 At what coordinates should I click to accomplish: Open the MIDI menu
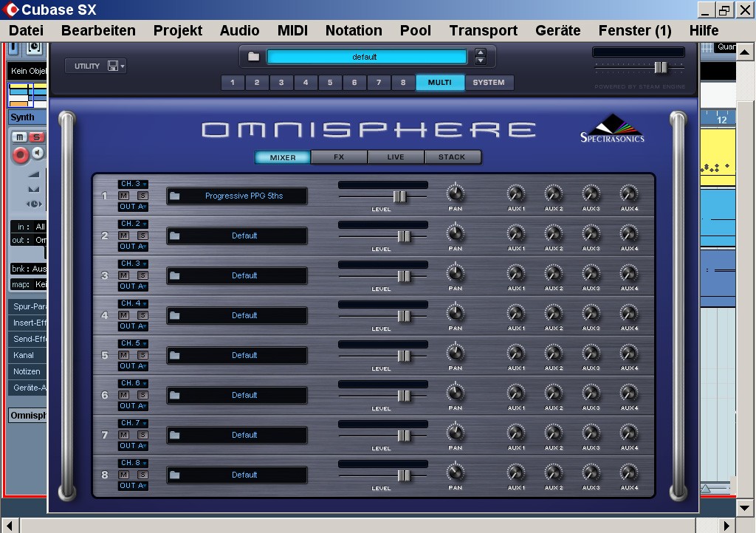292,30
